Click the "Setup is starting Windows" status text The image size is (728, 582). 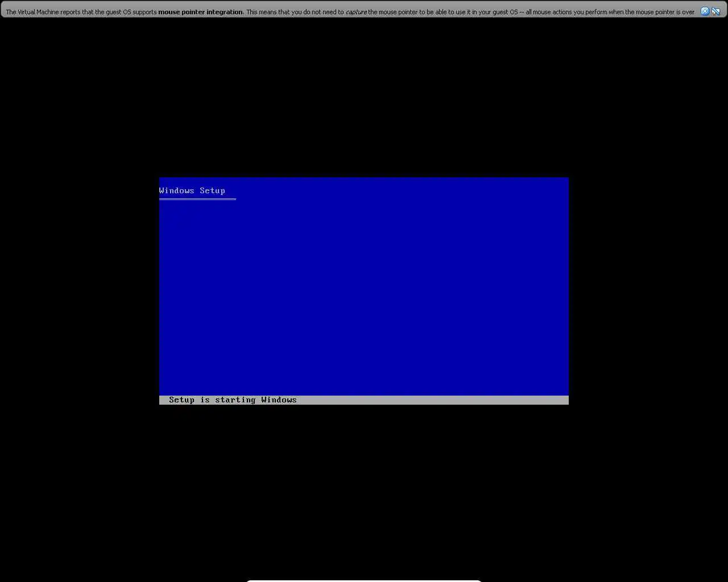point(233,400)
